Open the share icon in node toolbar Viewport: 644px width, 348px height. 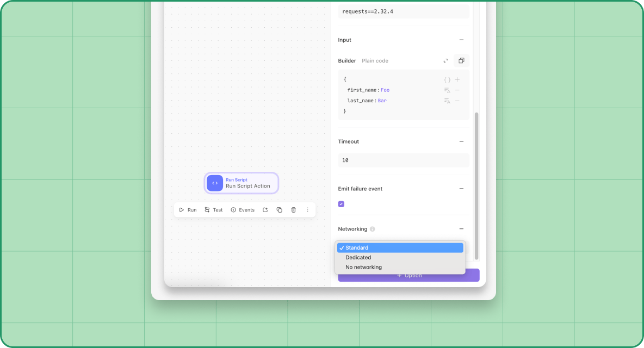pos(265,210)
